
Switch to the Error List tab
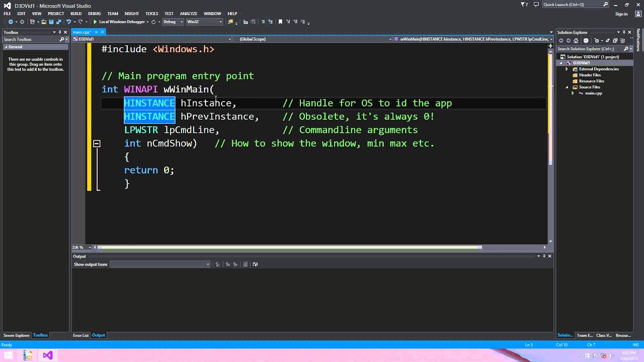80,335
